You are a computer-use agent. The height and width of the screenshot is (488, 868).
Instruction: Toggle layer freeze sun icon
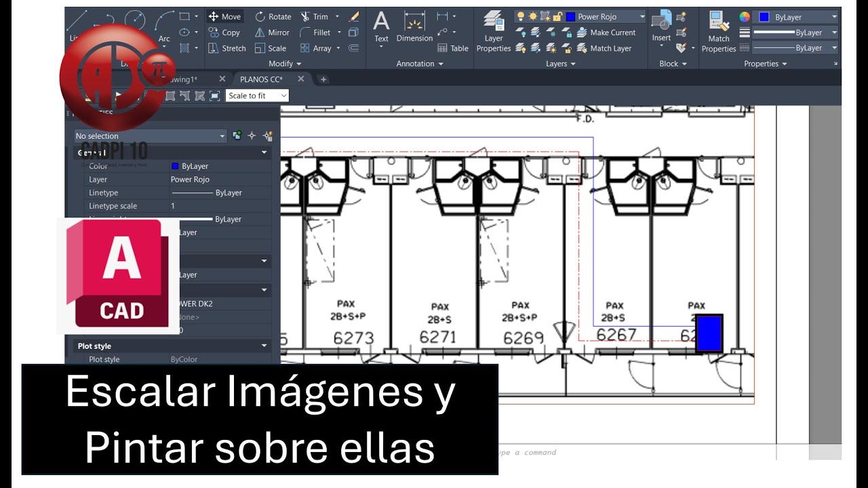533,16
